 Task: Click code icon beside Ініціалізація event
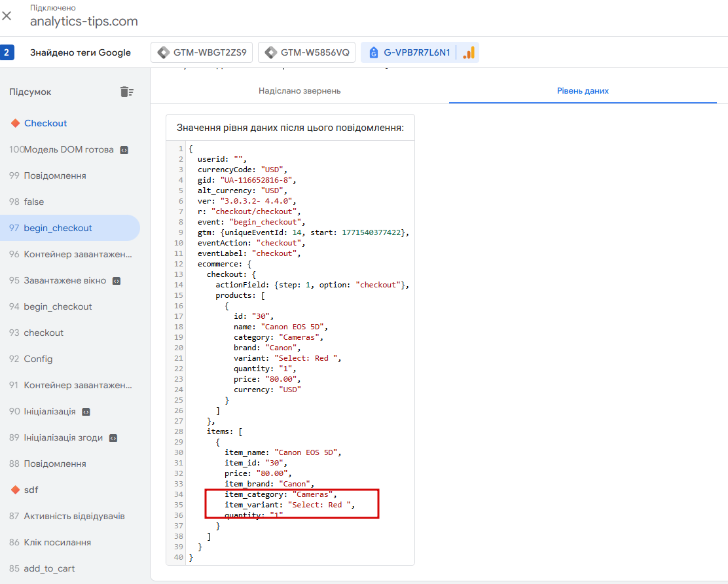[86, 412]
